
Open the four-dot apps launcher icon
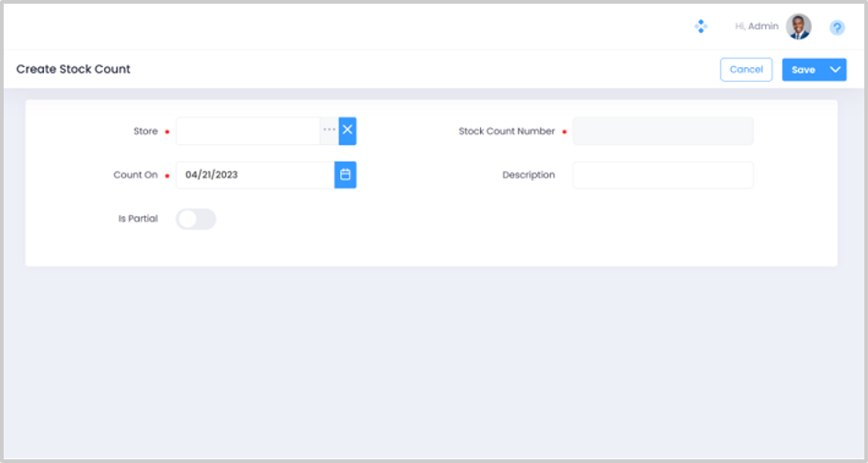click(x=701, y=27)
